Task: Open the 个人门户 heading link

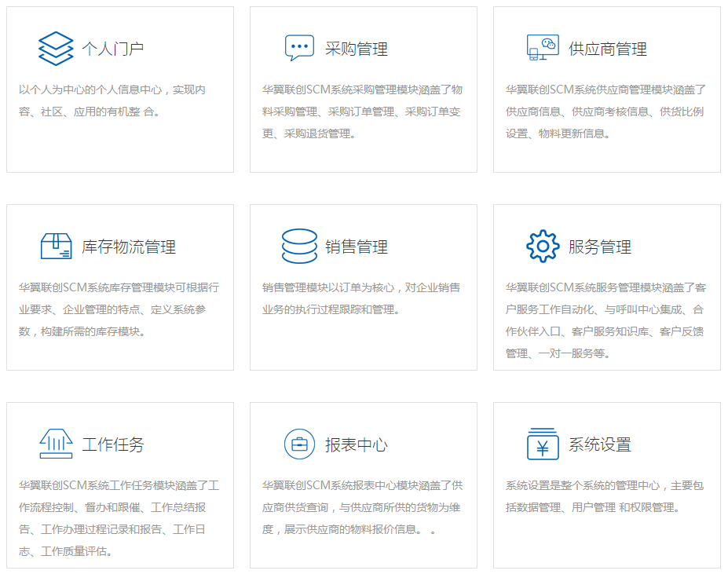Action: [x=113, y=49]
